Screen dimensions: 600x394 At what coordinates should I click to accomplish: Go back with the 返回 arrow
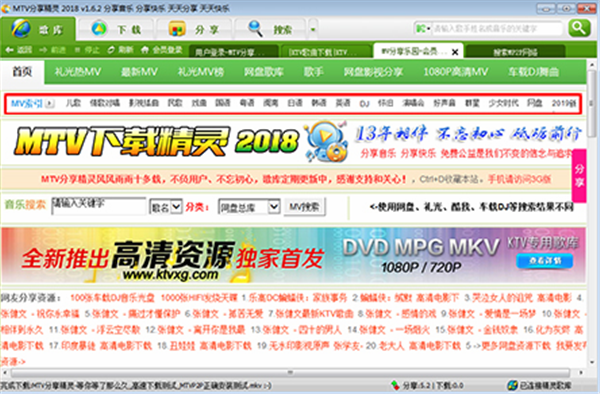19,50
